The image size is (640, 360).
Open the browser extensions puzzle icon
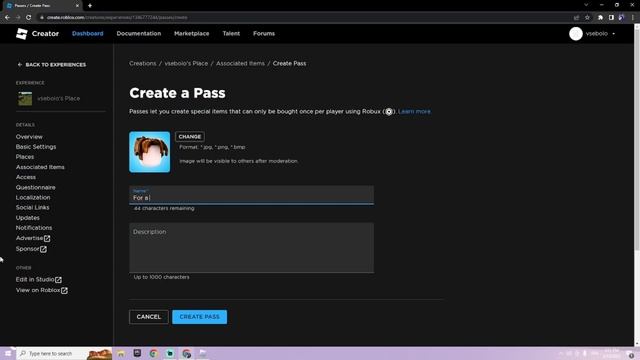click(600, 18)
